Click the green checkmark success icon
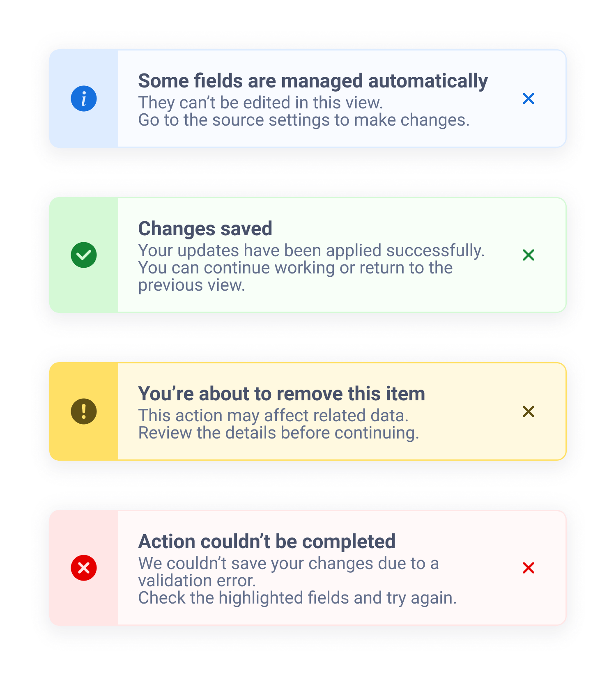 point(84,255)
